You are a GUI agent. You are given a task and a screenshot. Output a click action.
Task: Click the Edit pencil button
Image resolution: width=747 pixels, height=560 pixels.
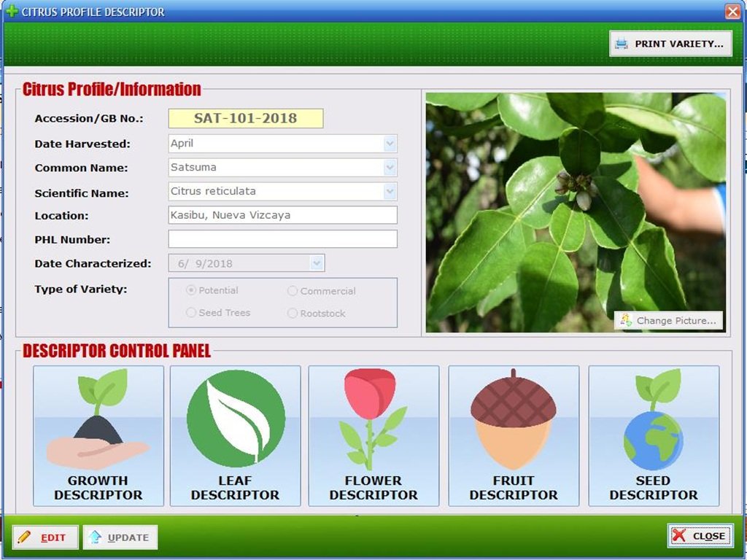(45, 537)
